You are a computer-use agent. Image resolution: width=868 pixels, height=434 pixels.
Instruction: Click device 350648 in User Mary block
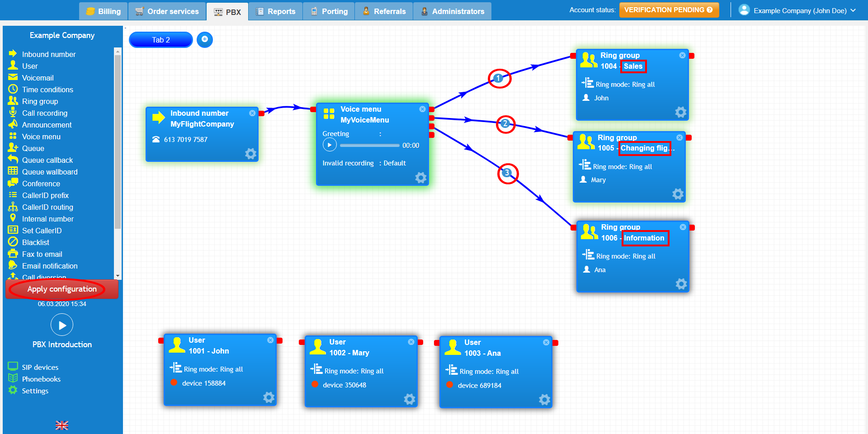click(x=344, y=385)
